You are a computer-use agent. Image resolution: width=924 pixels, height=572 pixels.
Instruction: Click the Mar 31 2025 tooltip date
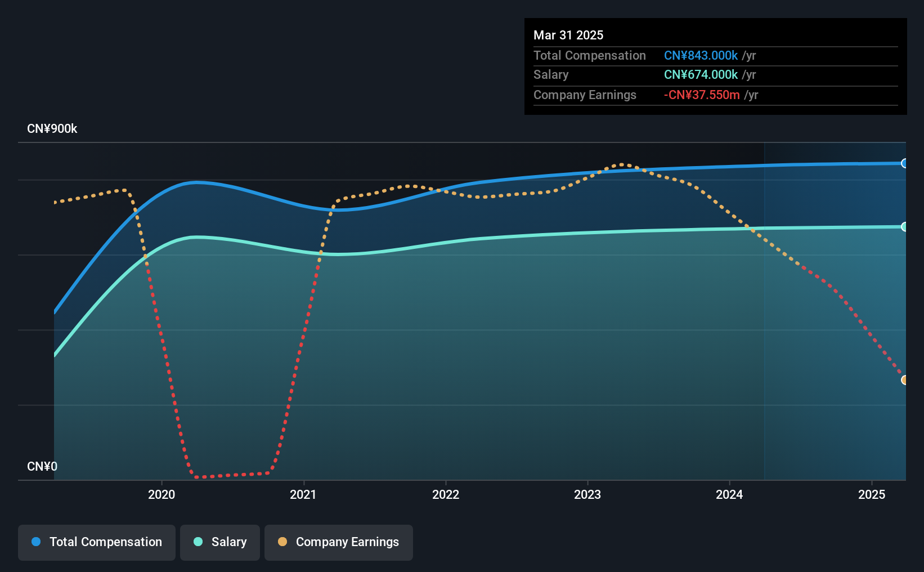click(568, 35)
